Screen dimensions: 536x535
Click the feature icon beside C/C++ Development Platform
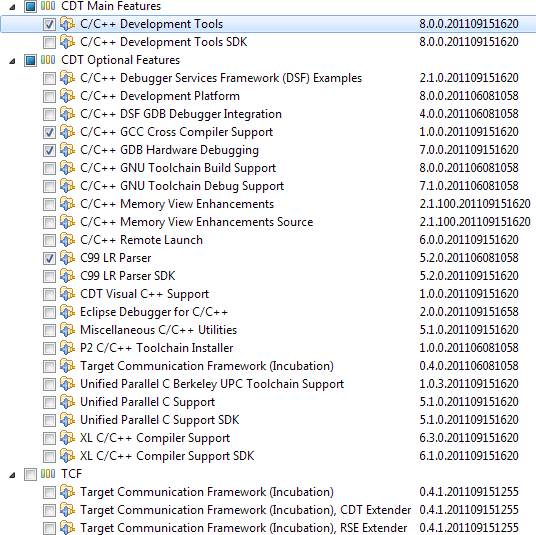coord(67,96)
